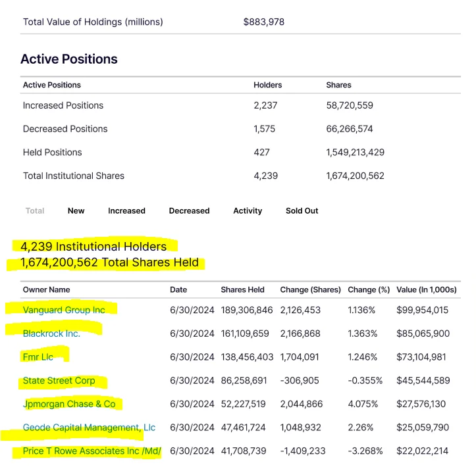
Task: Click the 1,674,200,562 Total Shares Held heading
Action: (109, 262)
